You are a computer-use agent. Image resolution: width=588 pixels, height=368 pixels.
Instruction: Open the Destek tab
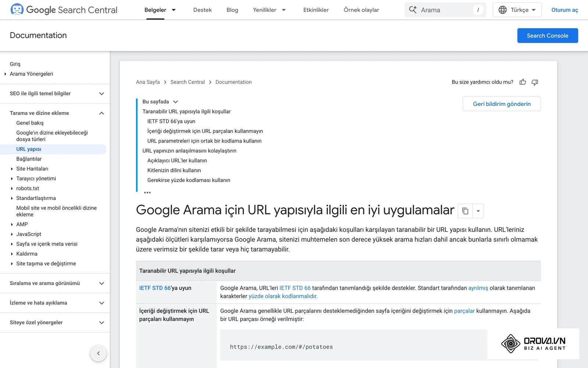pos(202,10)
